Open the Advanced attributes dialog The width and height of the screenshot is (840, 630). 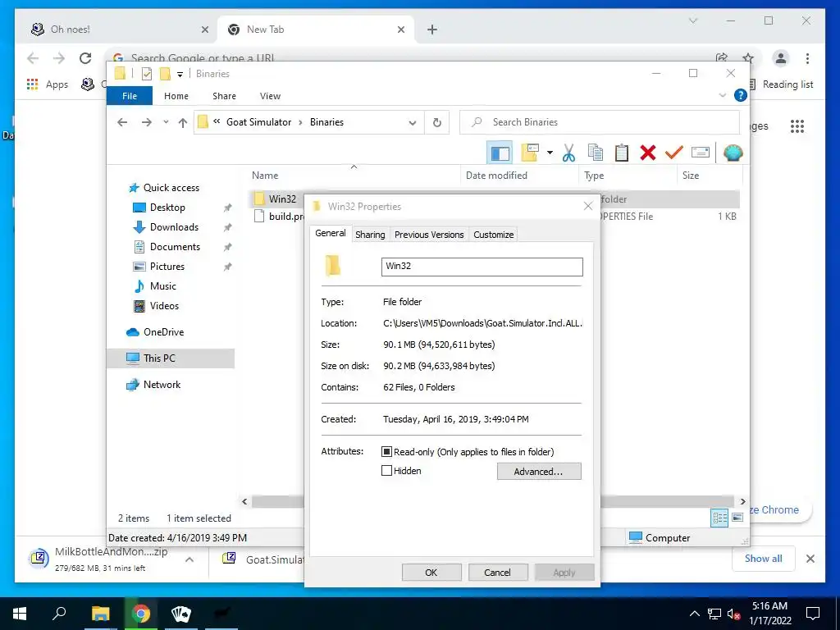tap(539, 472)
